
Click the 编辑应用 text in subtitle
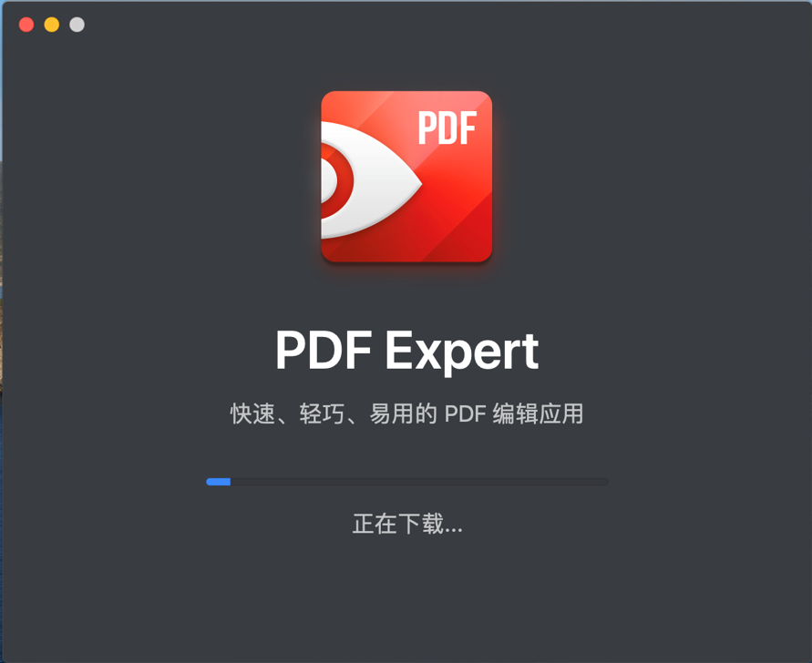tap(538, 414)
